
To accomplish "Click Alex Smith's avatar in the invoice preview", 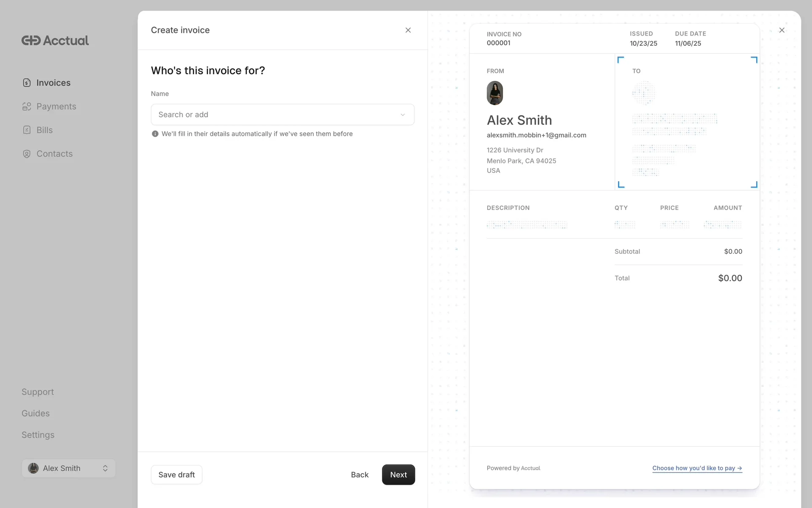I will point(494,93).
